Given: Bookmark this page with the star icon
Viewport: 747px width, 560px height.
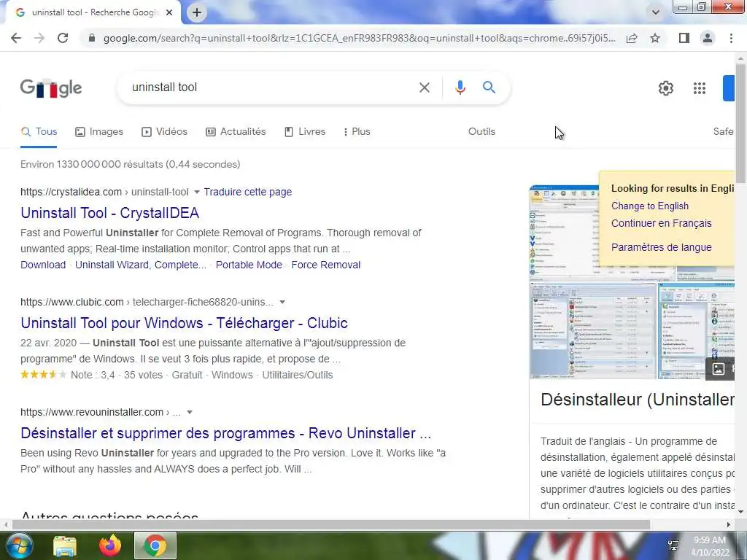Looking at the screenshot, I should tap(656, 38).
